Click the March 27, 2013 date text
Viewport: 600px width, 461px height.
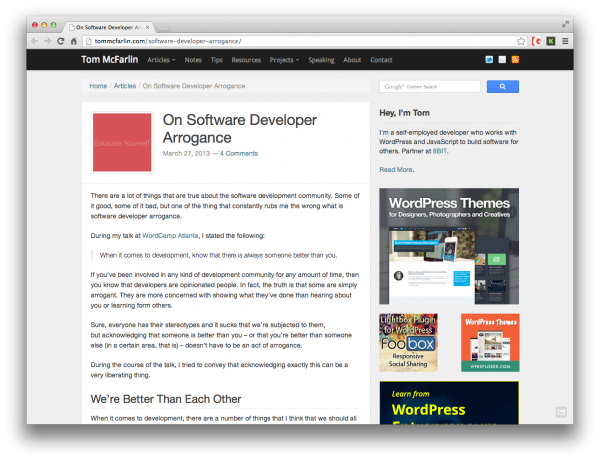point(186,153)
